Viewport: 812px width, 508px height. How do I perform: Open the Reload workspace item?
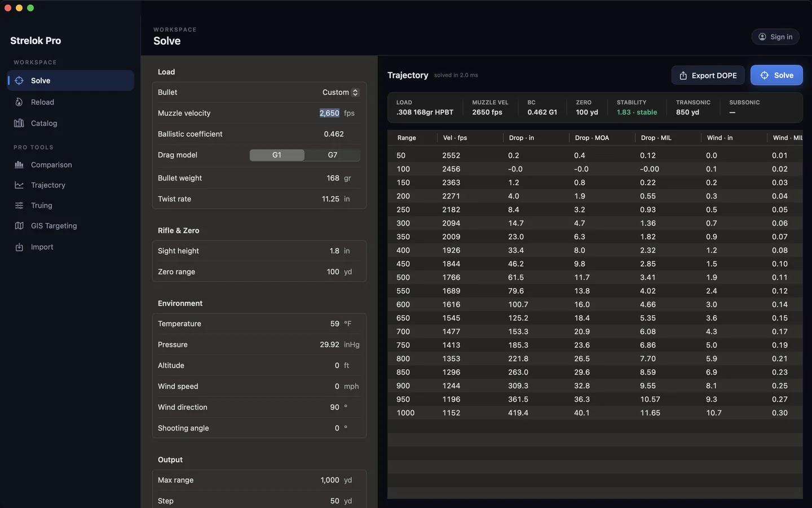tap(70, 102)
